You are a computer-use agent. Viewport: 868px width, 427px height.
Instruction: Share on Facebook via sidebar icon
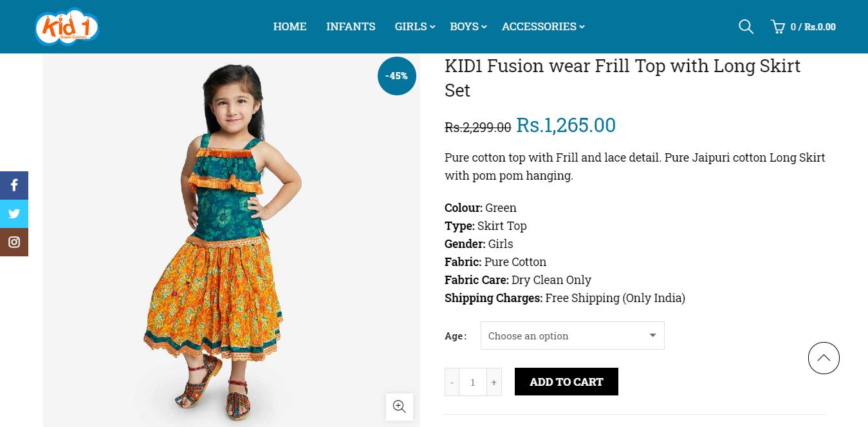14,185
